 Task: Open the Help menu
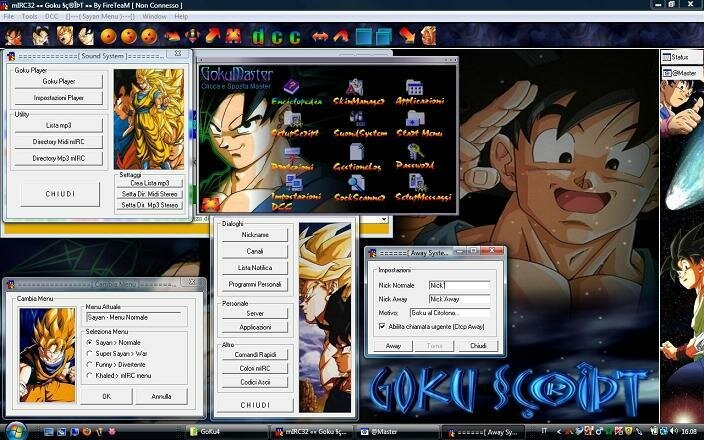(x=181, y=17)
